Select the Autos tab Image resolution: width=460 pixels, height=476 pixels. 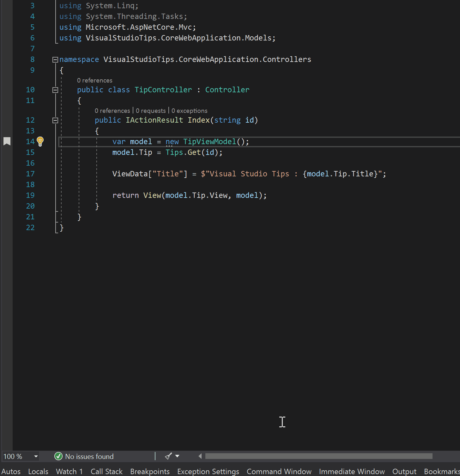point(11,471)
